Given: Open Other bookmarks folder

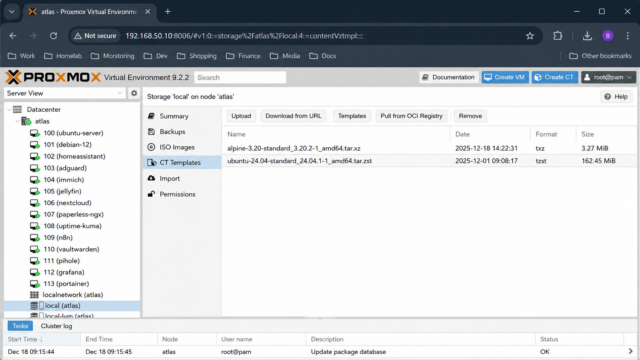Looking at the screenshot, I should pyautogui.click(x=600, y=56).
